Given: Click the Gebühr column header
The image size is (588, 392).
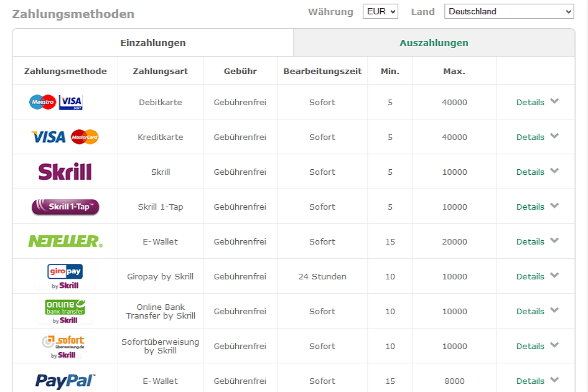Looking at the screenshot, I should [x=240, y=72].
